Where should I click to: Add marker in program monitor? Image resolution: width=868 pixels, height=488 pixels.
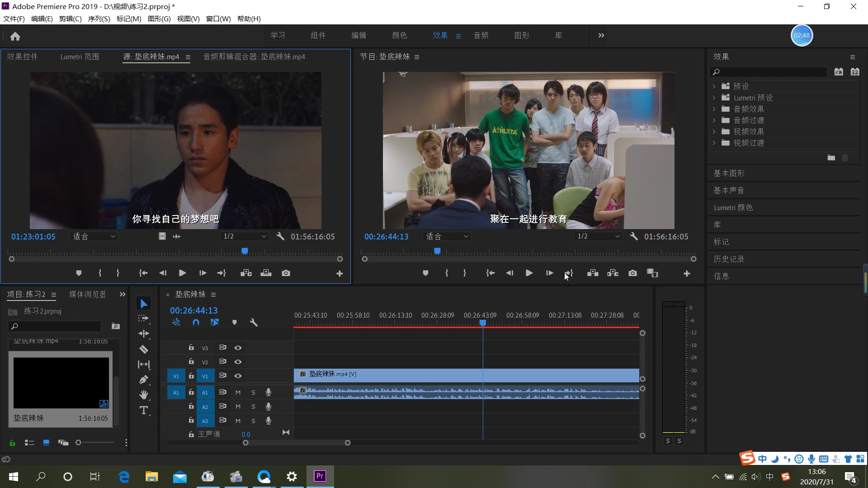(x=425, y=273)
